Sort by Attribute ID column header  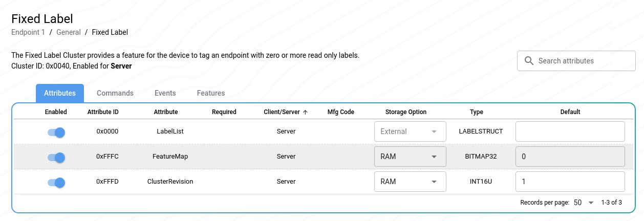tap(103, 112)
